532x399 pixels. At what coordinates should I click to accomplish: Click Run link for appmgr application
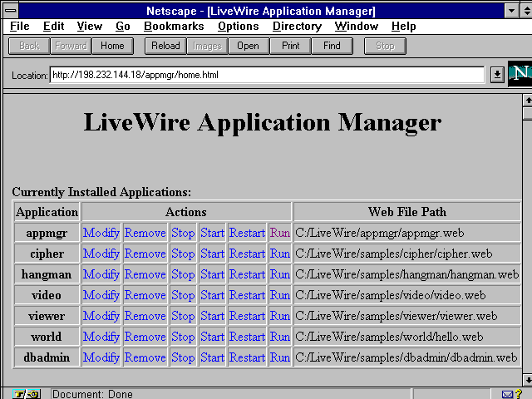(x=280, y=233)
